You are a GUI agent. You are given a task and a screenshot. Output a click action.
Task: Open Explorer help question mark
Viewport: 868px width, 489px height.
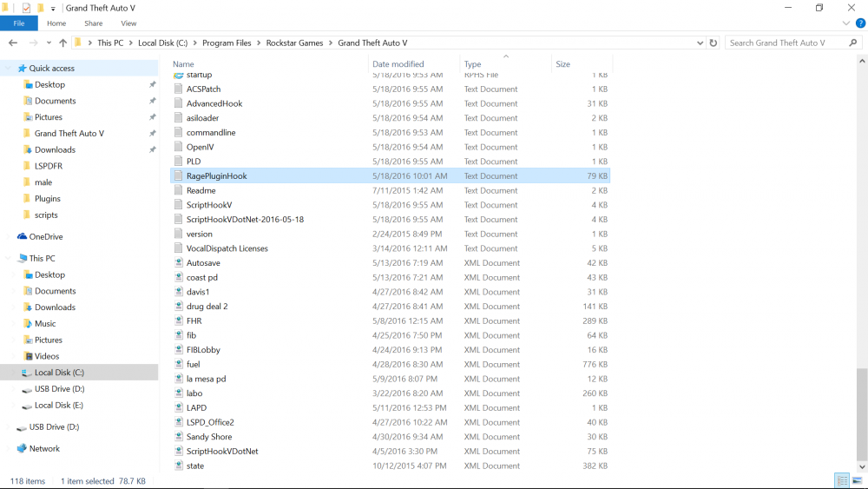860,23
